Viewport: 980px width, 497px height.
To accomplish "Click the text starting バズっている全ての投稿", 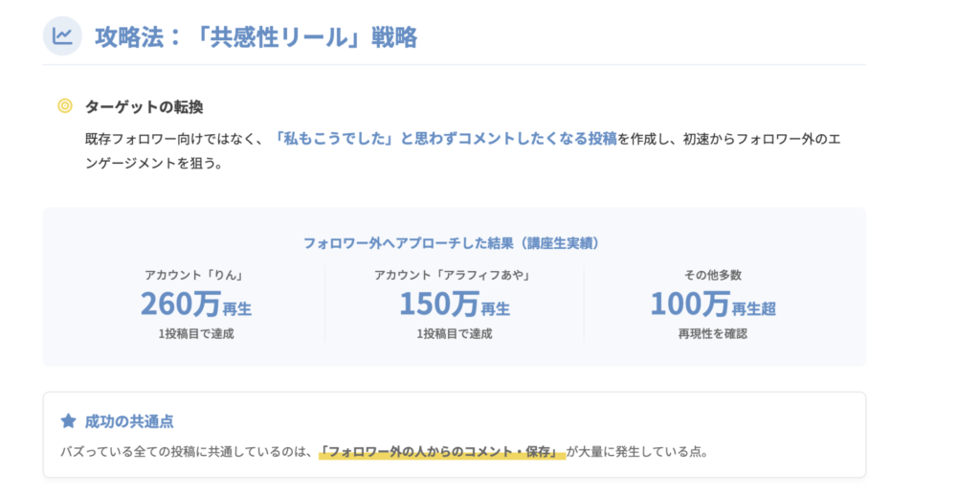I will coord(188,450).
